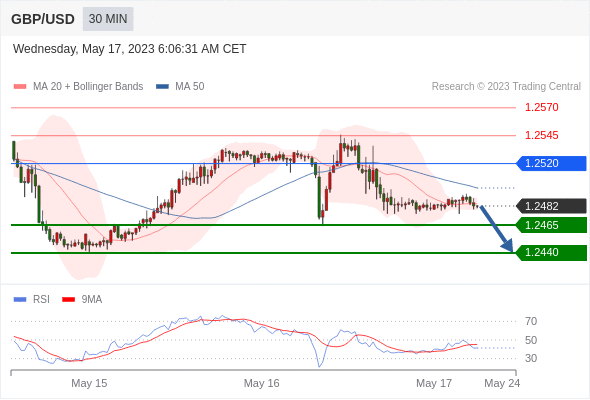Click the 30 MIN timeframe button

click(108, 19)
